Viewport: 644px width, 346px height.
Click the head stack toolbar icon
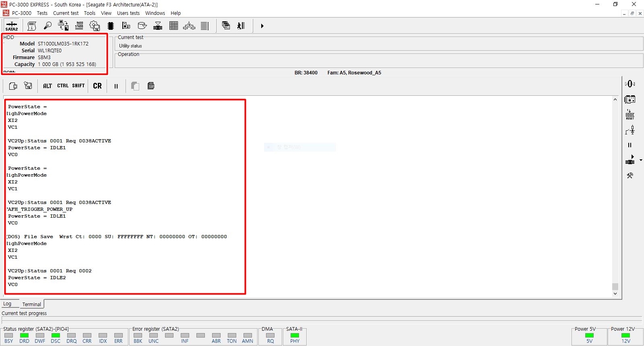(x=158, y=26)
